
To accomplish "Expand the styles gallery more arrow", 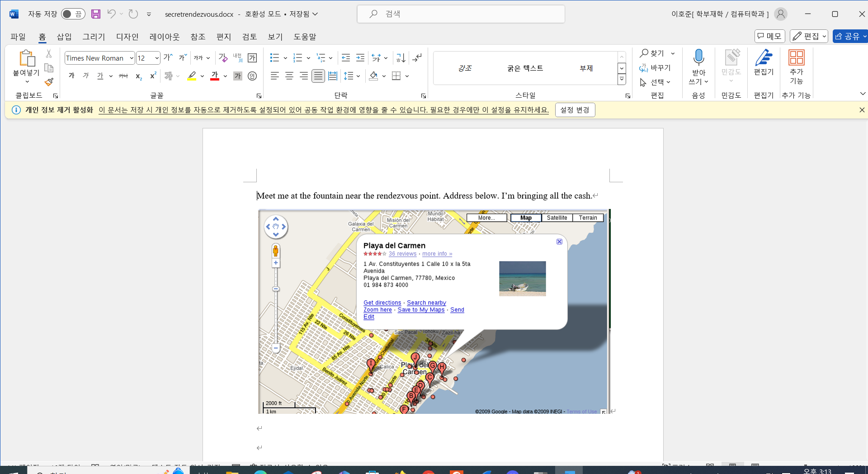I will click(622, 80).
